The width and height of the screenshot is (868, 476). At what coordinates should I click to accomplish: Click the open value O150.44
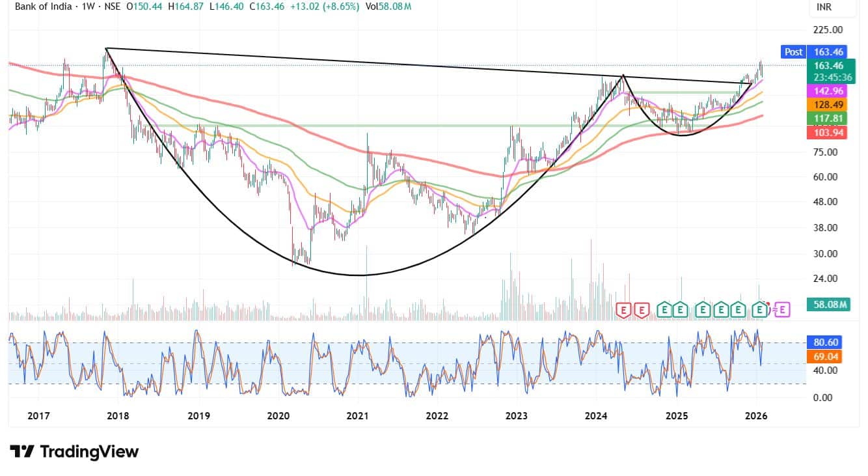click(x=144, y=7)
